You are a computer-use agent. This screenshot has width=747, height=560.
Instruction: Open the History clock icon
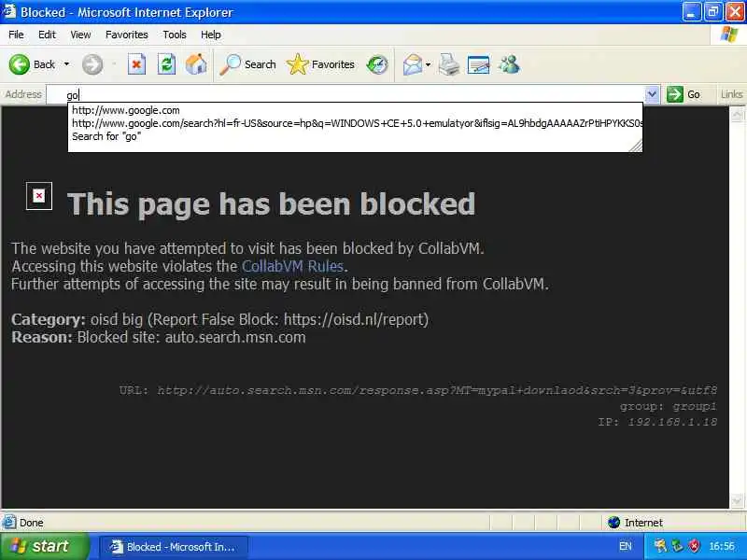coord(377,64)
